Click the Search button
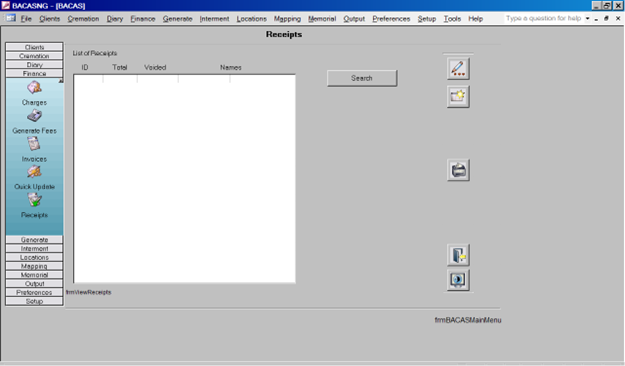625x366 pixels. 362,78
